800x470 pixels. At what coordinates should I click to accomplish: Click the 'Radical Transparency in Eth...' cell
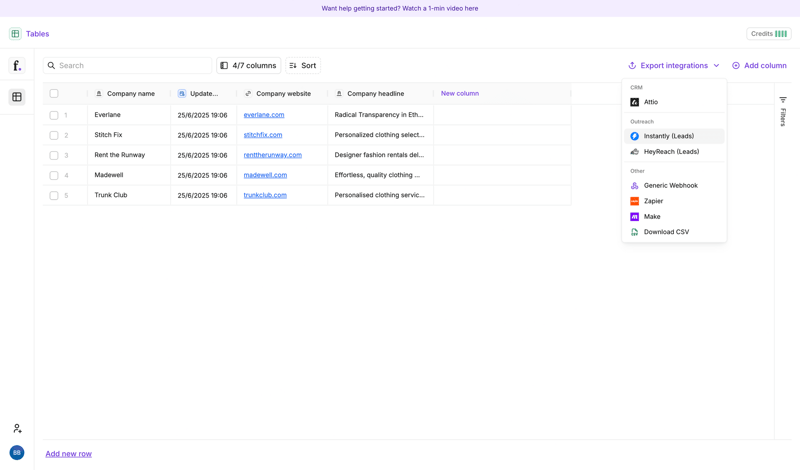coord(381,115)
